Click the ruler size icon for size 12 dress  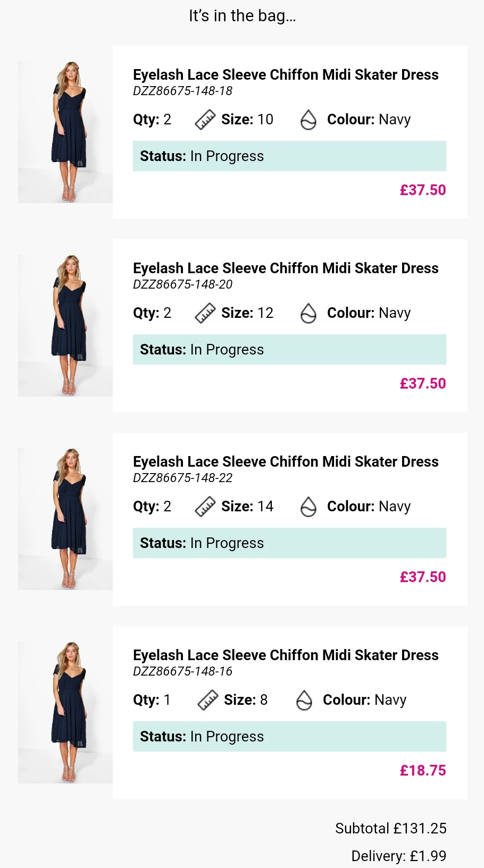click(205, 313)
